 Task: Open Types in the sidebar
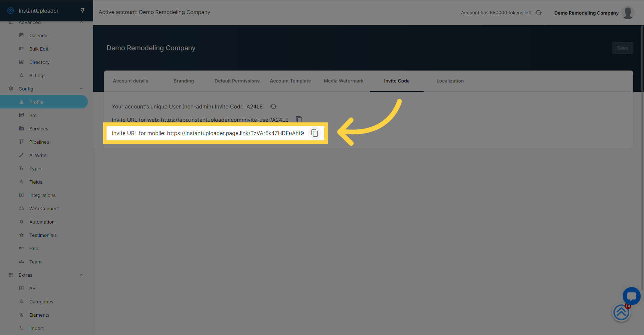(x=44, y=169)
